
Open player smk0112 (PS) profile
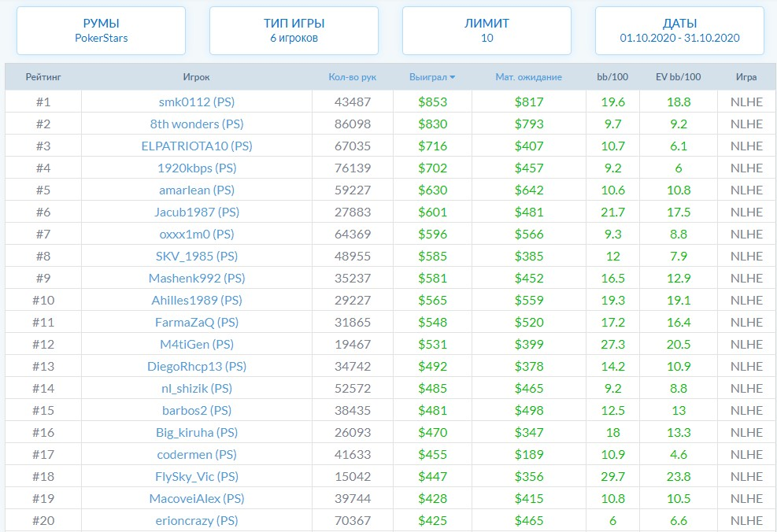196,102
